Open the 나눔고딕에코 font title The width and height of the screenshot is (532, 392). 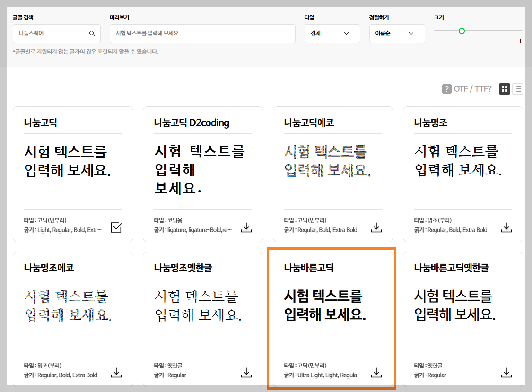pos(309,122)
